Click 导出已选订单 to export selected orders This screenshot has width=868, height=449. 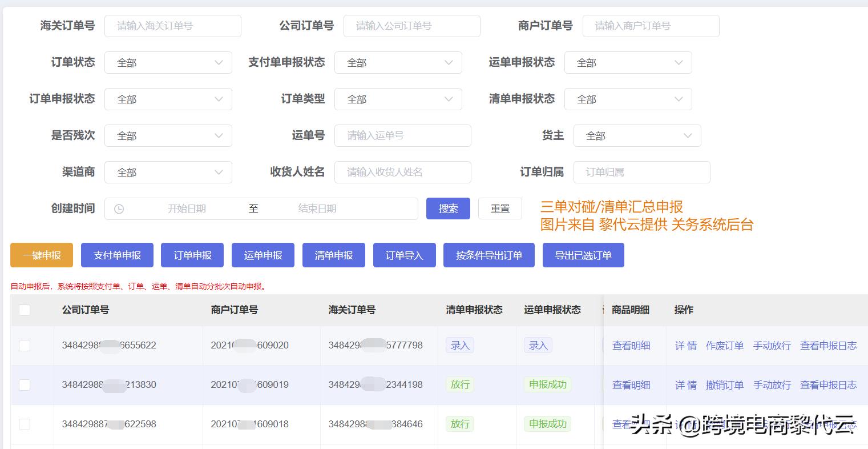click(x=583, y=255)
